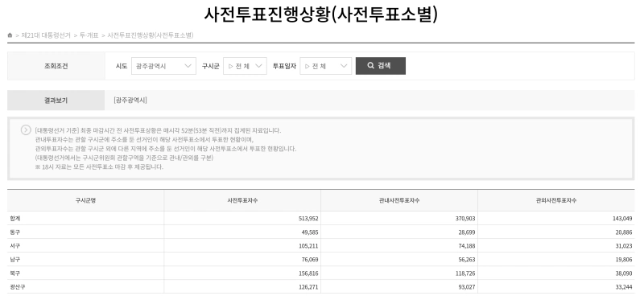644x304 pixels.
Task: Click value 156,816 for 북구
Action: click(308, 273)
